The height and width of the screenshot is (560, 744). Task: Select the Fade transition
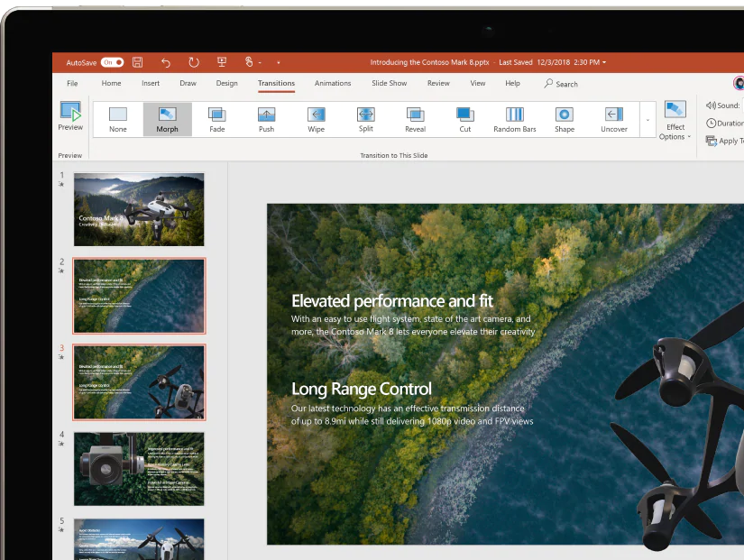pos(216,119)
